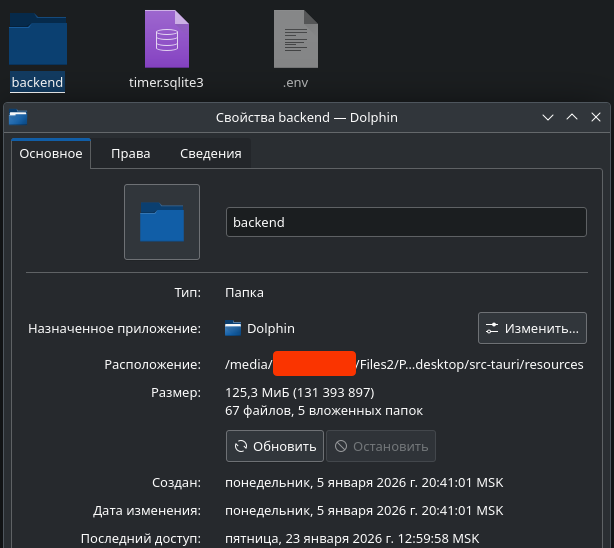Image resolution: width=614 pixels, height=548 pixels.
Task: Click the large folder icon to change it
Action: (x=162, y=222)
